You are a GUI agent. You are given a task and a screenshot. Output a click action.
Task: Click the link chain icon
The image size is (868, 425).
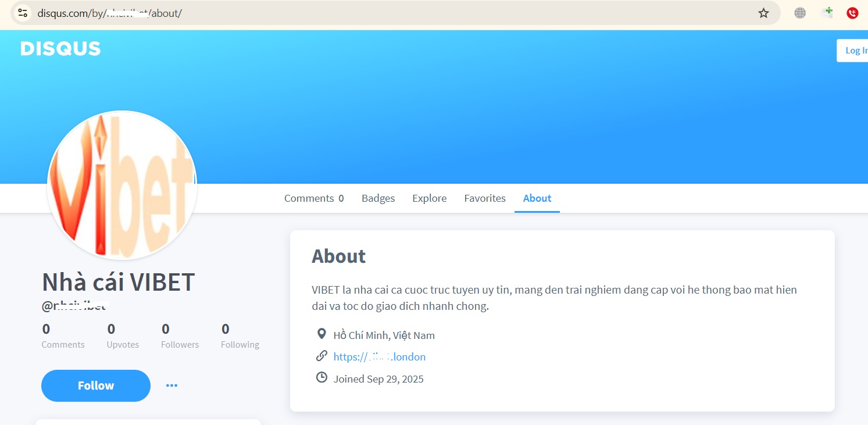coord(321,356)
